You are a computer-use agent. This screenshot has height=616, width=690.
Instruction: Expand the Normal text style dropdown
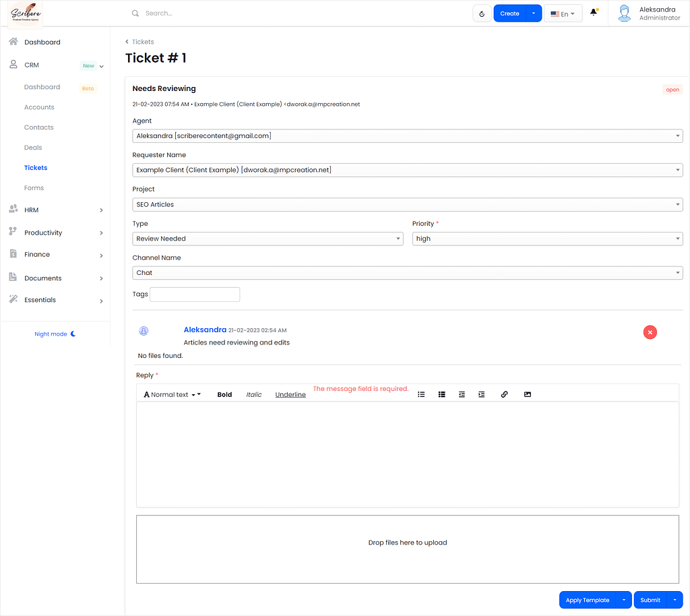(172, 395)
